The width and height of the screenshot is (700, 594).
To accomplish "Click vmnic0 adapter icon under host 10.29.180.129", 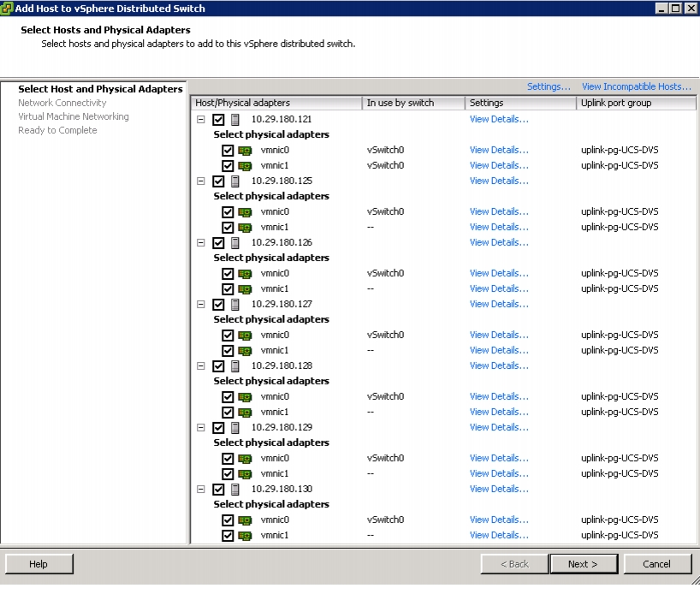I will tap(245, 459).
